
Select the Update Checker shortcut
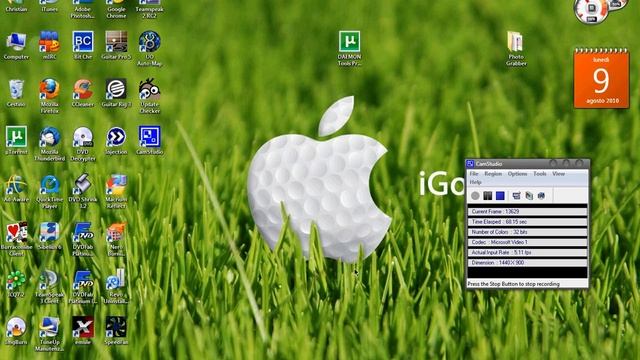pyautogui.click(x=149, y=96)
